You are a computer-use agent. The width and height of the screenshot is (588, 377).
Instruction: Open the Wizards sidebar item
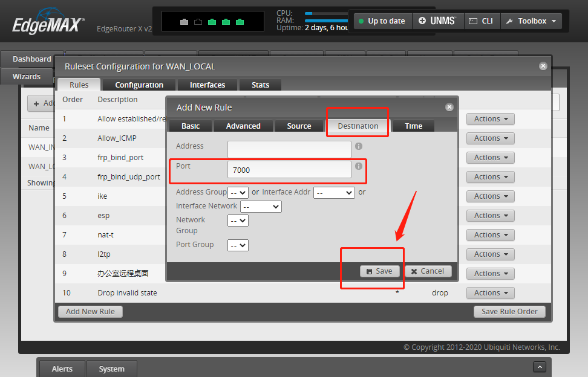pyautogui.click(x=27, y=76)
